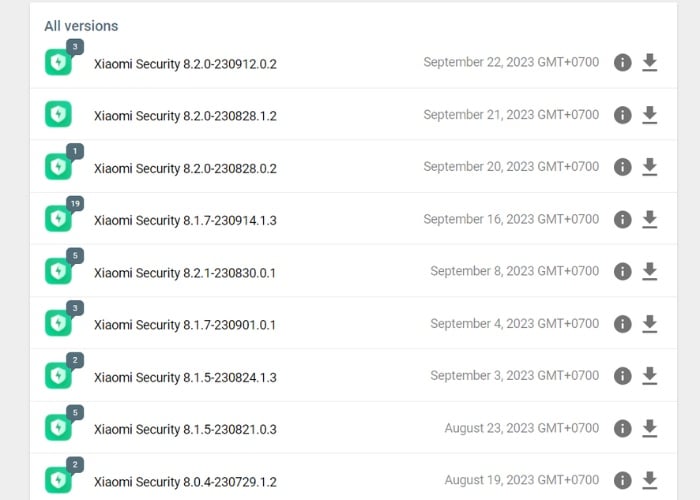
Task: View info for version 8.1.5-230824.1.3
Action: [x=622, y=376]
